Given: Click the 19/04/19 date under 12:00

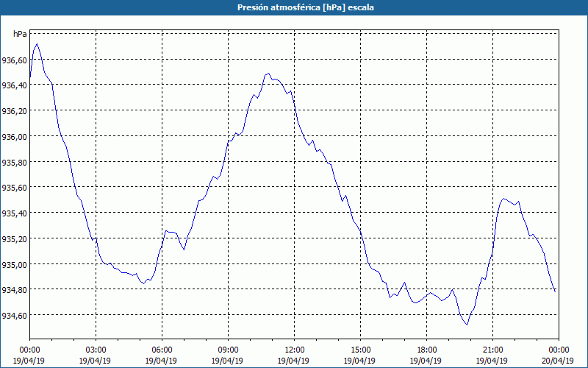Looking at the screenshot, I should click(293, 361).
